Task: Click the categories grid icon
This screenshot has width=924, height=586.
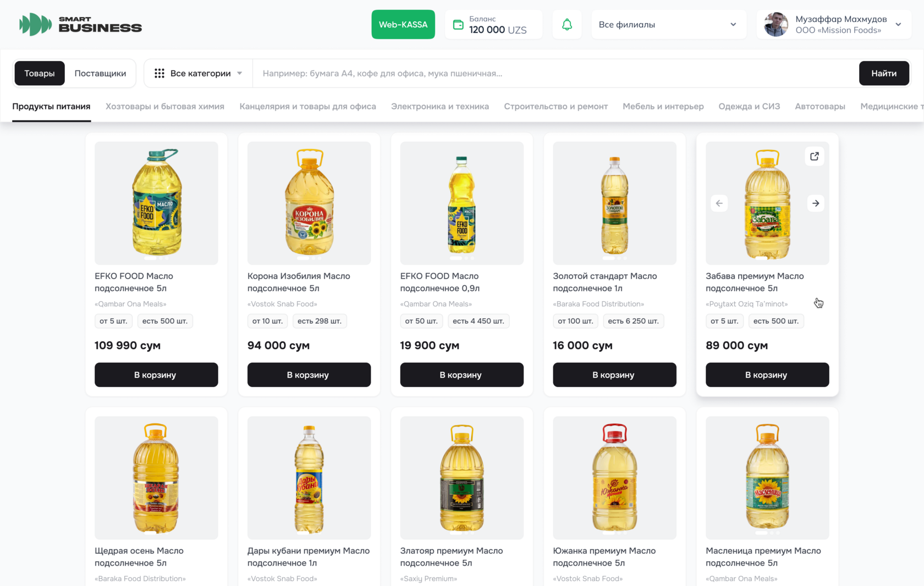Action: click(159, 73)
